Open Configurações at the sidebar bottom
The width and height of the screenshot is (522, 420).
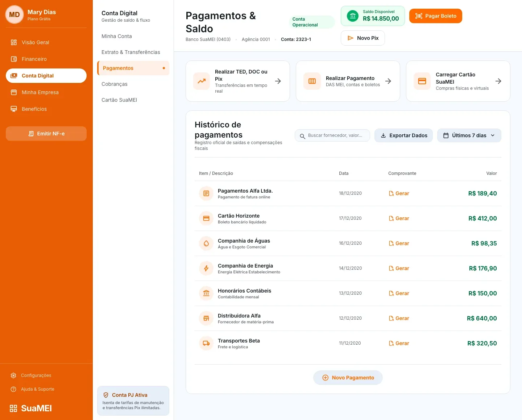click(31, 375)
